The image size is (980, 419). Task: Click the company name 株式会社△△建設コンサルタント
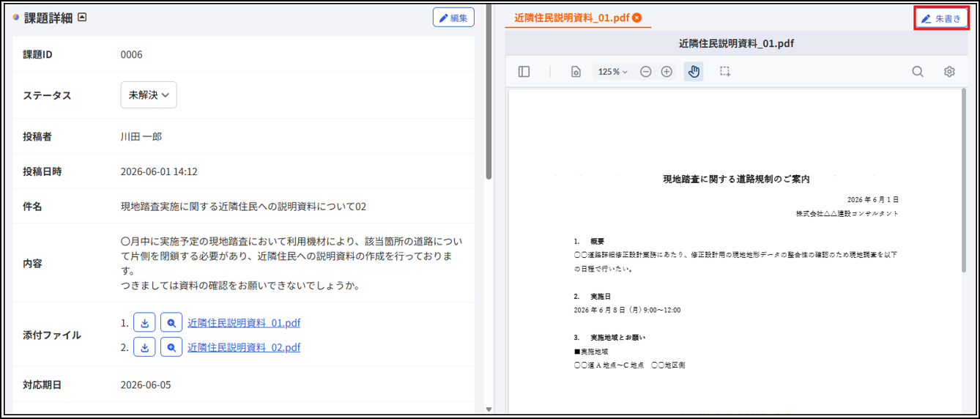pos(847,213)
